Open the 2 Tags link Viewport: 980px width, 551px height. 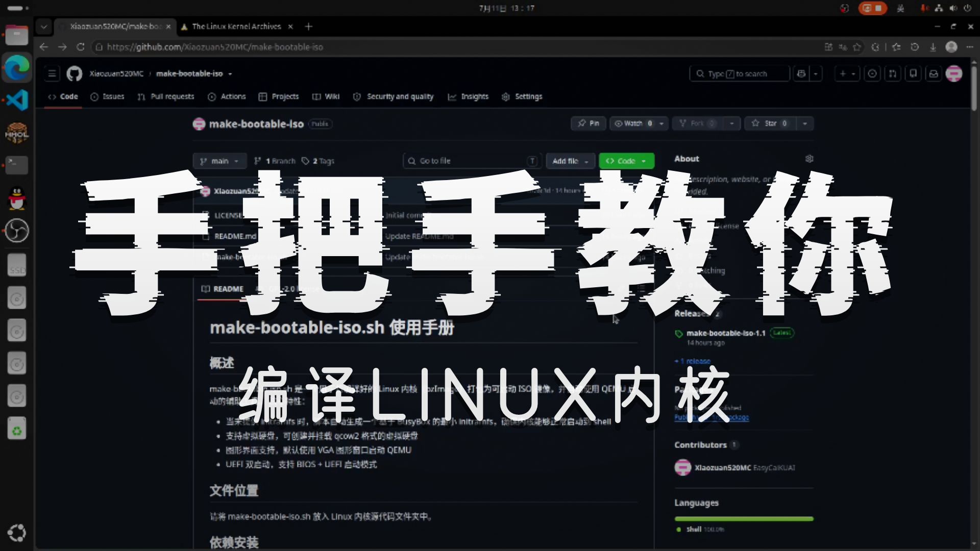tap(317, 161)
